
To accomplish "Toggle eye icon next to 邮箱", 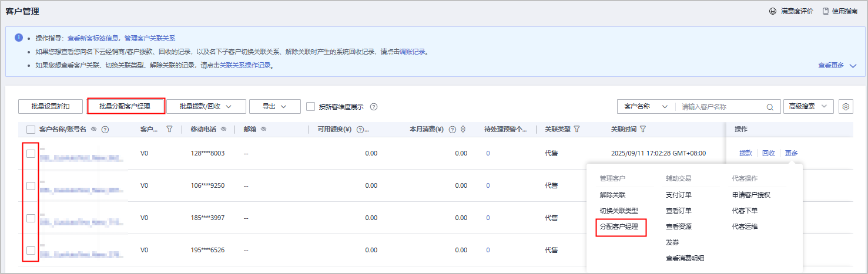I will [263, 129].
